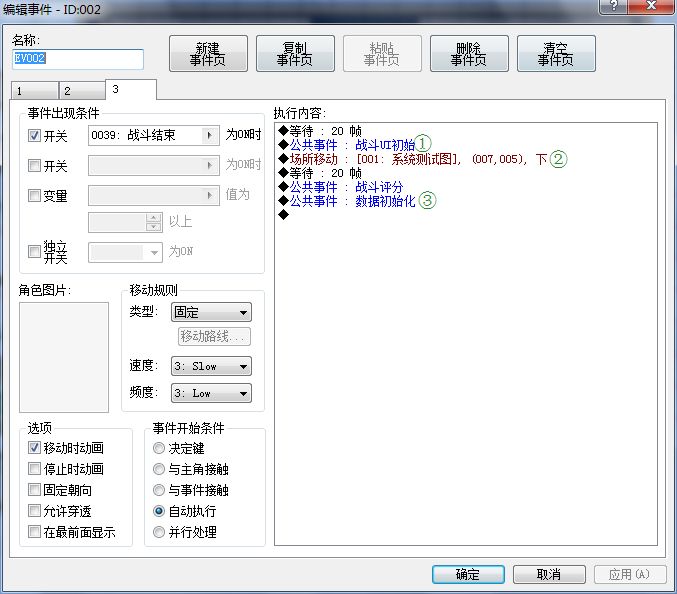This screenshot has width=677, height=594.
Task: Open the 速度 3: Slow dropdown
Action: [x=210, y=366]
